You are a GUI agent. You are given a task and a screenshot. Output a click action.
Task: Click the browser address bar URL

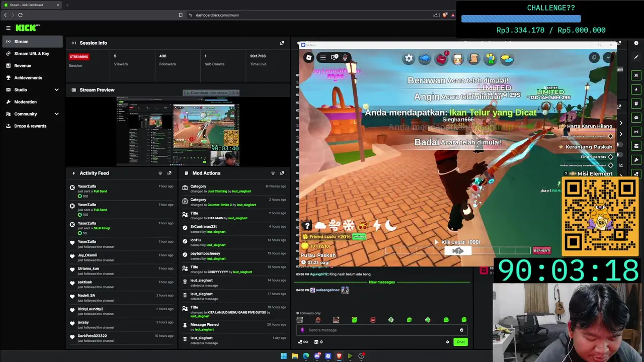(217, 15)
